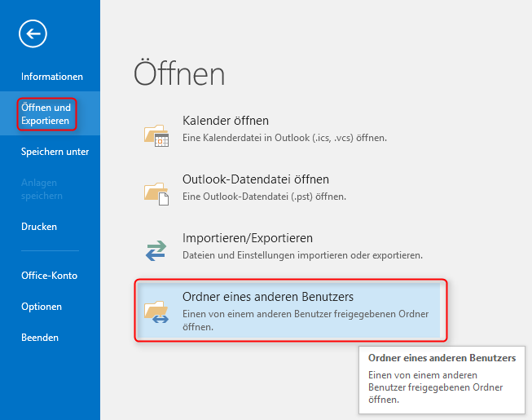The height and width of the screenshot is (420, 532).
Task: Click Importieren/Exportieren title
Action: click(248, 238)
